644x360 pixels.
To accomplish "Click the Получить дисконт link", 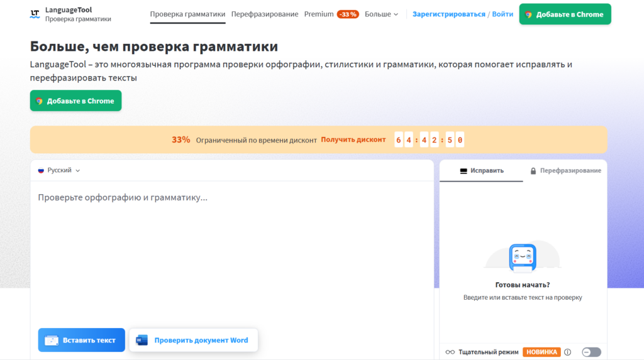I will coord(353,139).
